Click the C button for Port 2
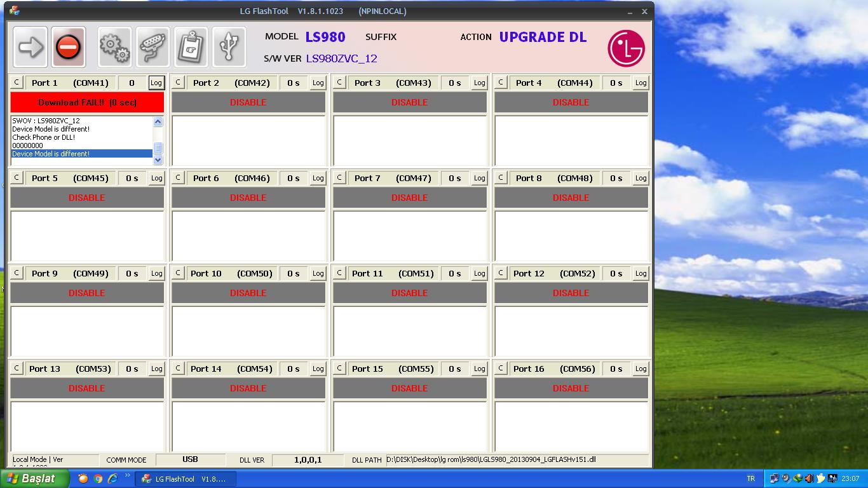 tap(178, 83)
